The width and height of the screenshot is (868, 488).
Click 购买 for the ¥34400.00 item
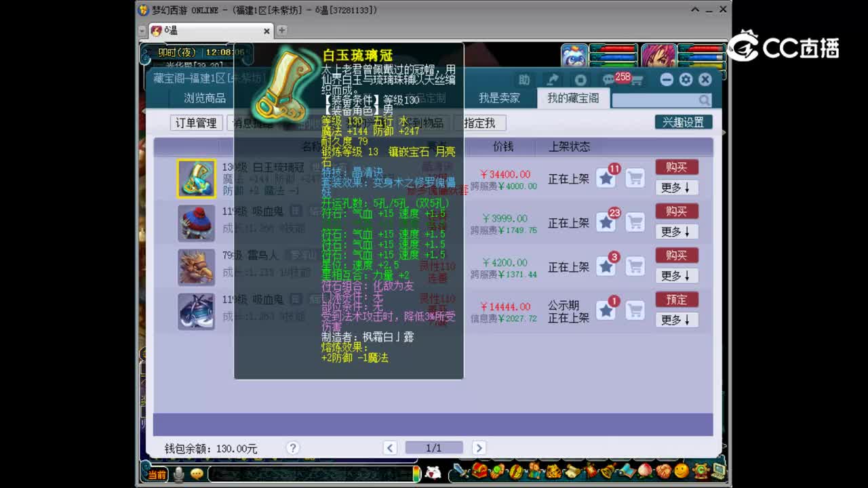click(x=677, y=167)
